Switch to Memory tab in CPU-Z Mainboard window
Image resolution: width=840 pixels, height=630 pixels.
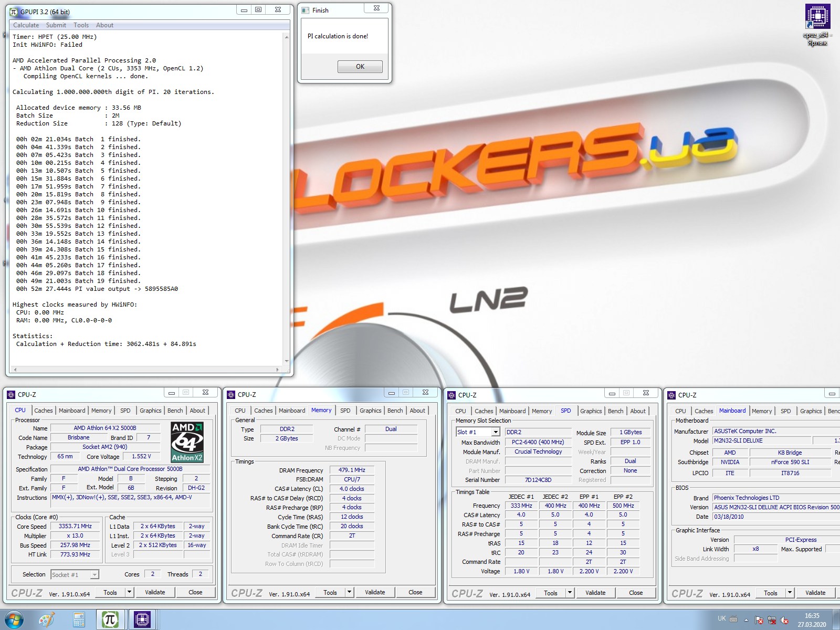pyautogui.click(x=762, y=411)
